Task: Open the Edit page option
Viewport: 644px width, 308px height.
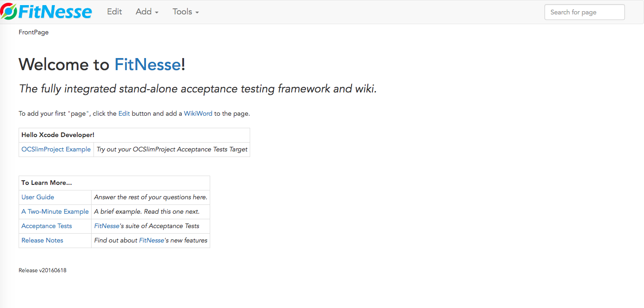Action: pyautogui.click(x=114, y=12)
